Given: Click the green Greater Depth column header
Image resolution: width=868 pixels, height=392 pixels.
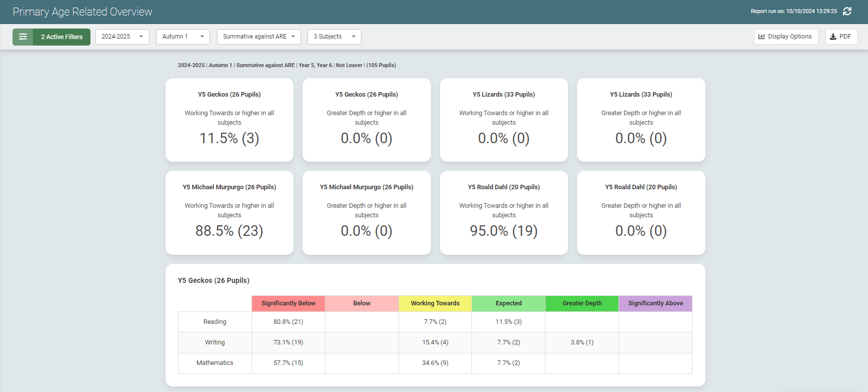Looking at the screenshot, I should (x=582, y=303).
